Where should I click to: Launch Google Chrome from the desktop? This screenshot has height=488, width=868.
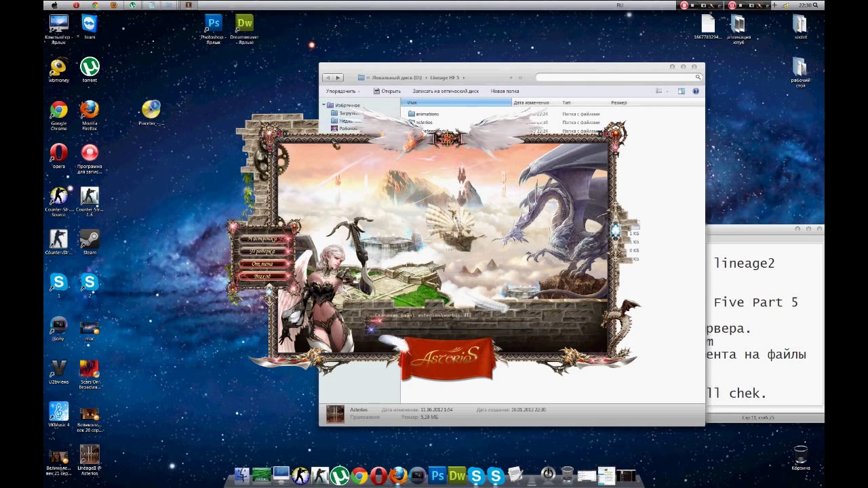pyautogui.click(x=59, y=115)
